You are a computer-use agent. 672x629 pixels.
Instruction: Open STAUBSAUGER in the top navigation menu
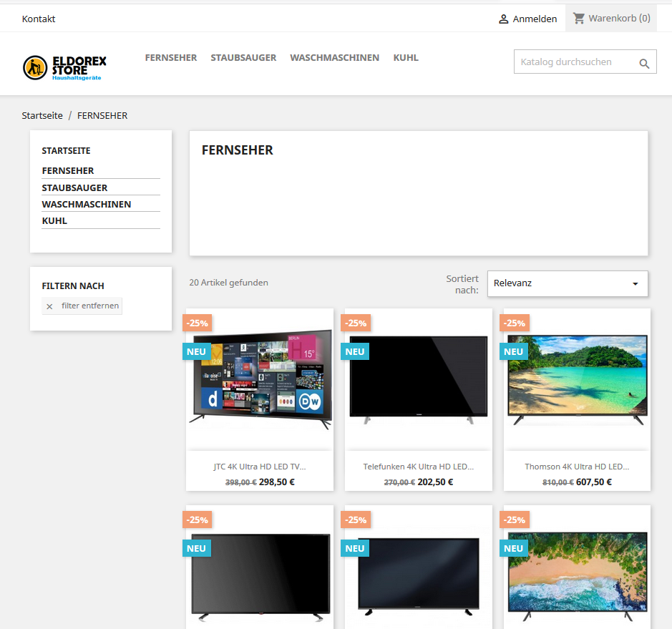pos(243,57)
